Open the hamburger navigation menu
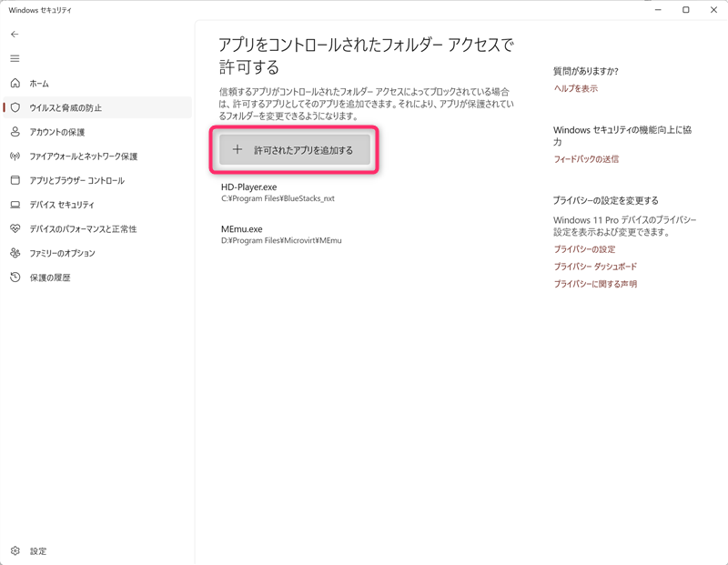728x565 pixels. (15, 58)
